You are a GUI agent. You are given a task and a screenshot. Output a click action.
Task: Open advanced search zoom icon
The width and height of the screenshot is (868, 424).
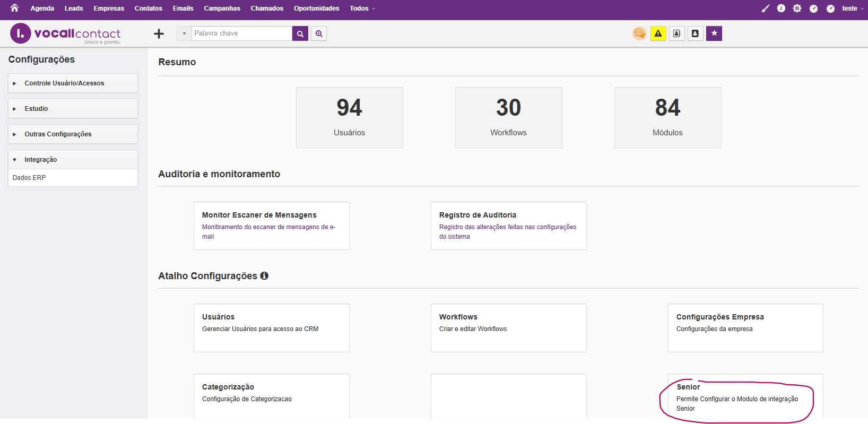pos(319,33)
